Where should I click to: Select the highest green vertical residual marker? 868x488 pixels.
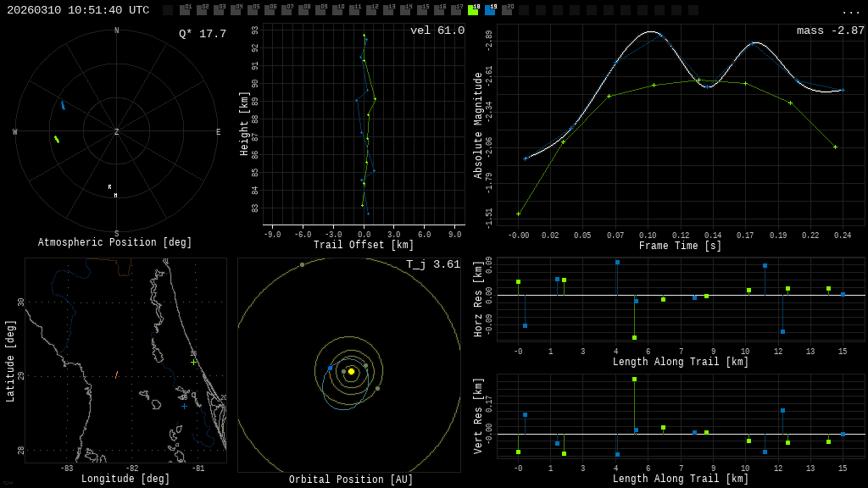click(634, 380)
